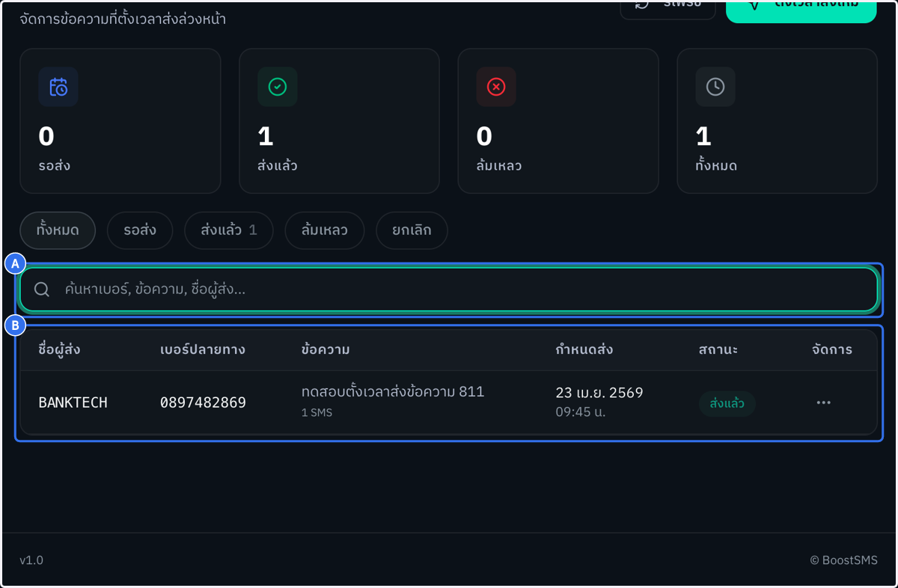Select the รอส่ง filter tab

coord(140,230)
